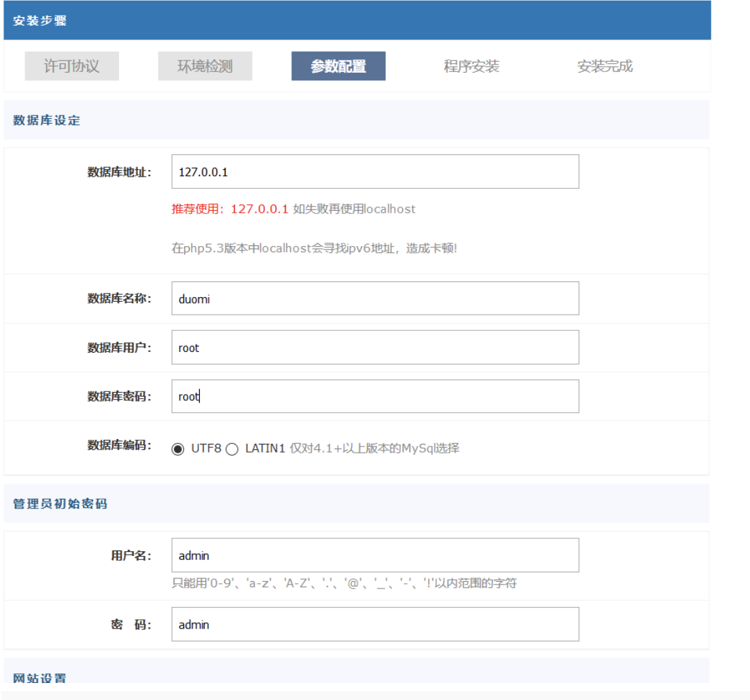The width and height of the screenshot is (750, 700).
Task: Click the username allowed-characters hint text
Action: pyautogui.click(x=344, y=583)
